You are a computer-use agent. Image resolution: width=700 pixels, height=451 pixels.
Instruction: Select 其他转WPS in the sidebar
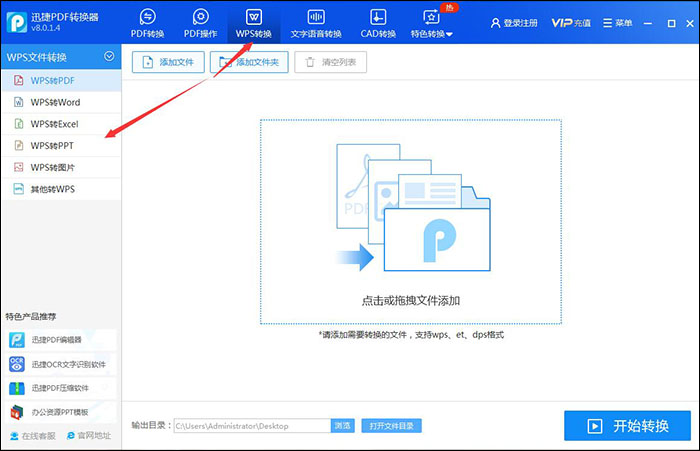coord(61,189)
